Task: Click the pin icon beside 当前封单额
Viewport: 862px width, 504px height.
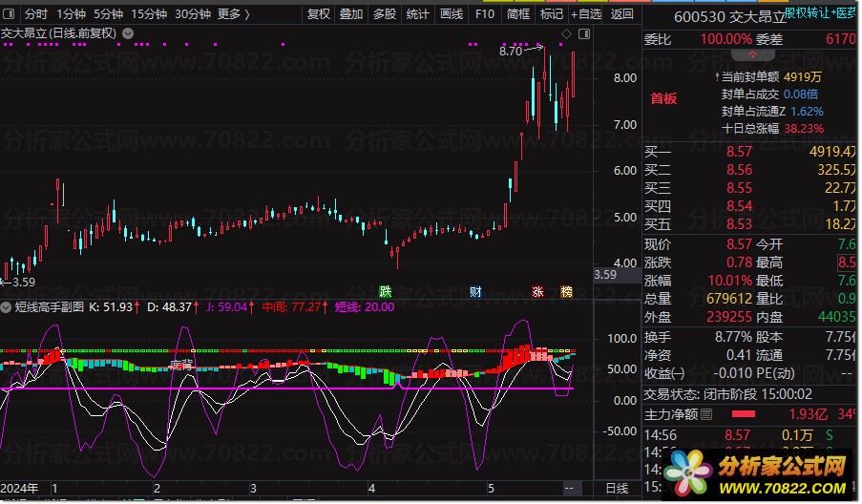Action: pyautogui.click(x=718, y=77)
